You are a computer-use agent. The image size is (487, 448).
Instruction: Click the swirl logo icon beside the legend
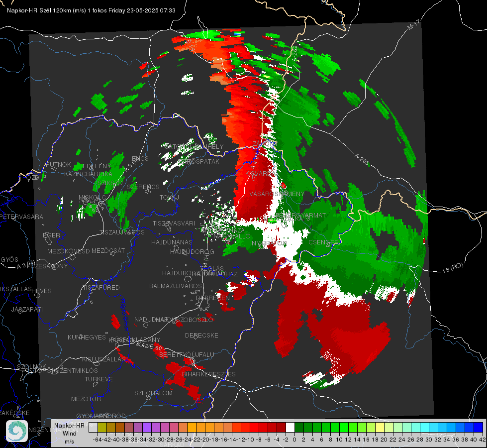click(17, 431)
